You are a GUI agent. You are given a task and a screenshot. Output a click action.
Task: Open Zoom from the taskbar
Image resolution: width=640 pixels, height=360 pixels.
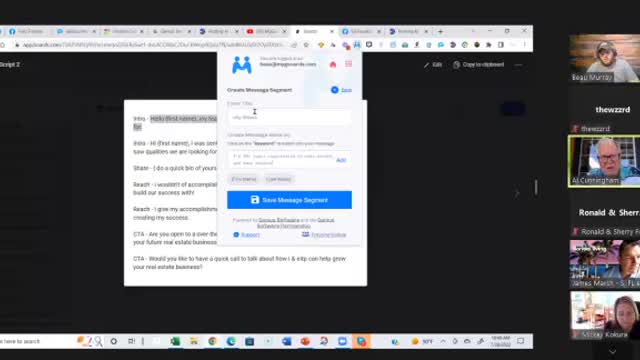(342, 341)
